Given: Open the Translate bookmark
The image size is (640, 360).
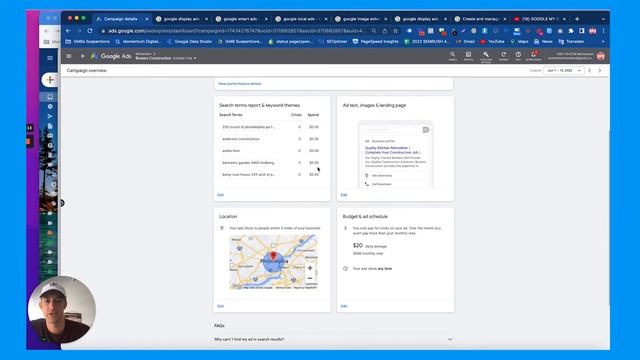Looking at the screenshot, I should (571, 42).
